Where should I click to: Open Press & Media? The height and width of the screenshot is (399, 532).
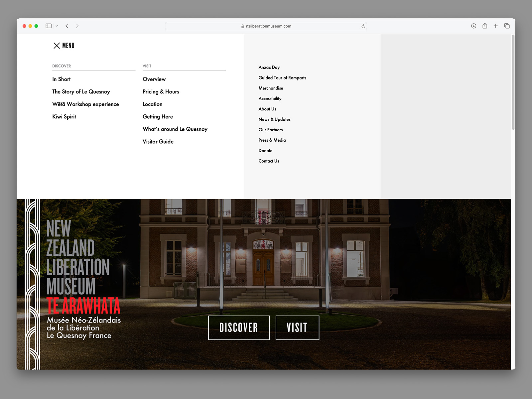[272, 140]
